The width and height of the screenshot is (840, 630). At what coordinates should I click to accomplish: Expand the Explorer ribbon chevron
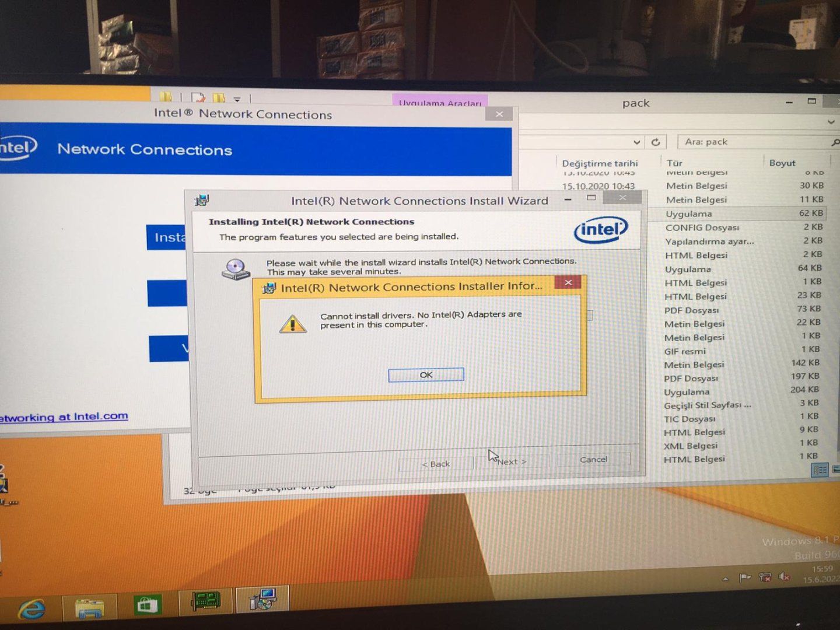[831, 123]
